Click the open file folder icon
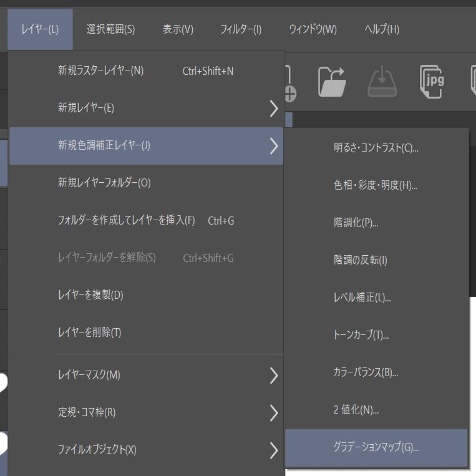The width and height of the screenshot is (476, 476). click(x=332, y=82)
